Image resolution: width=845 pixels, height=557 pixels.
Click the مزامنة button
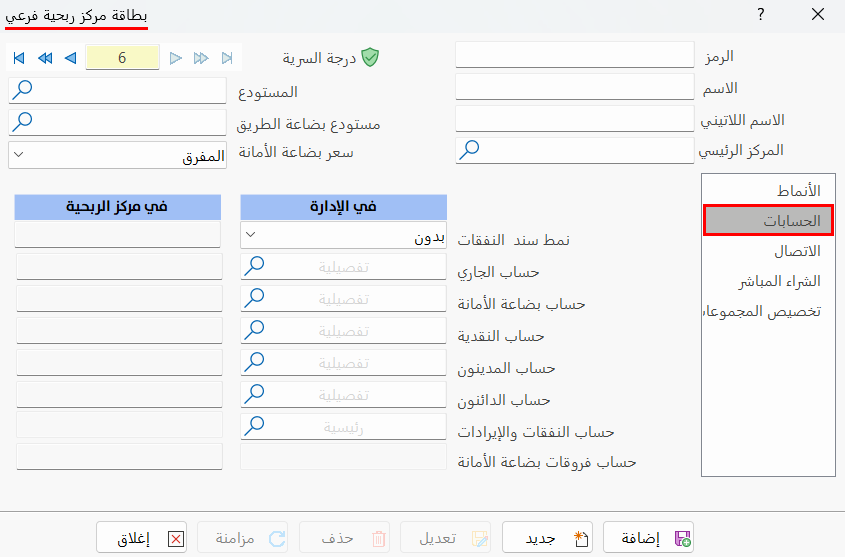(x=243, y=537)
